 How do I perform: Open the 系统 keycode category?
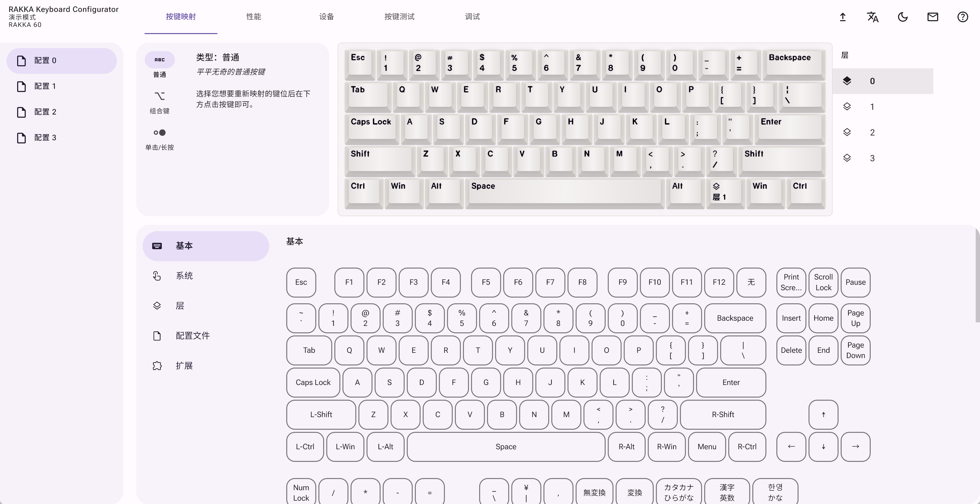206,276
